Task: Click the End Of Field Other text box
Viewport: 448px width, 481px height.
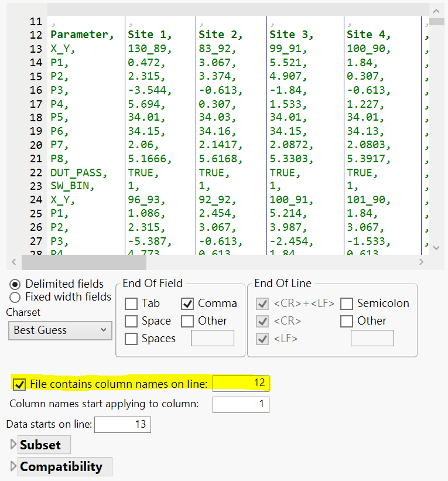Action: [213, 338]
